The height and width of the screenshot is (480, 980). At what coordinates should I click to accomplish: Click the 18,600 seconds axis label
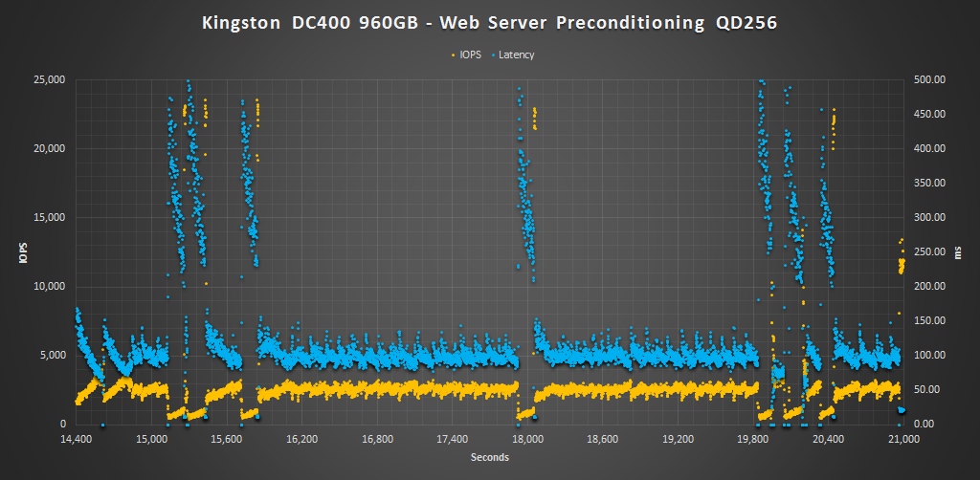(x=603, y=438)
